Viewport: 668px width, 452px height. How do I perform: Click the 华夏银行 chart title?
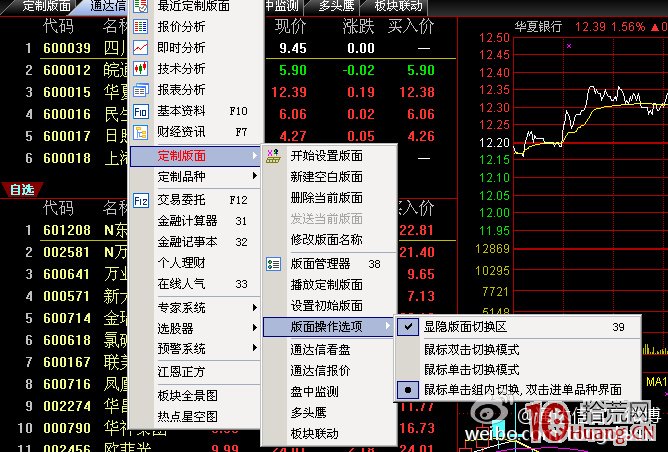[x=538, y=27]
